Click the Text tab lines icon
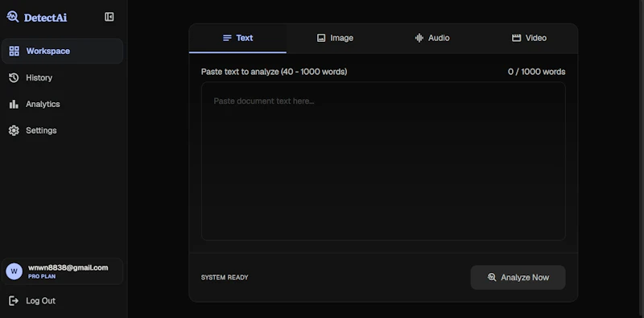 tap(227, 38)
